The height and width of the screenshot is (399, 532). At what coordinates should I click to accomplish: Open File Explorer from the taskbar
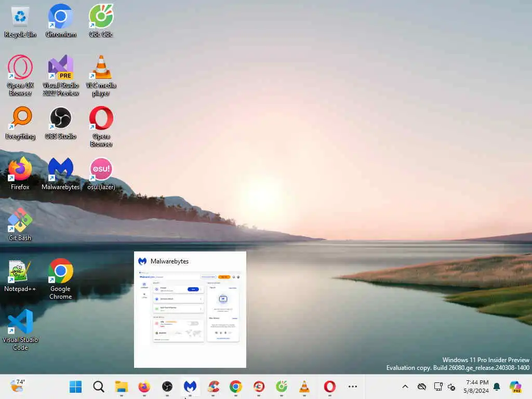click(x=121, y=387)
